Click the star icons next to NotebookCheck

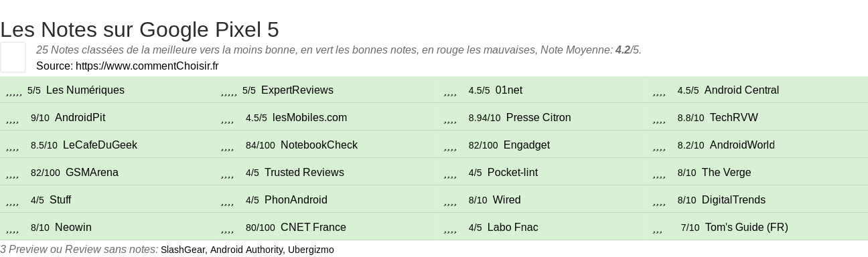pos(227,145)
